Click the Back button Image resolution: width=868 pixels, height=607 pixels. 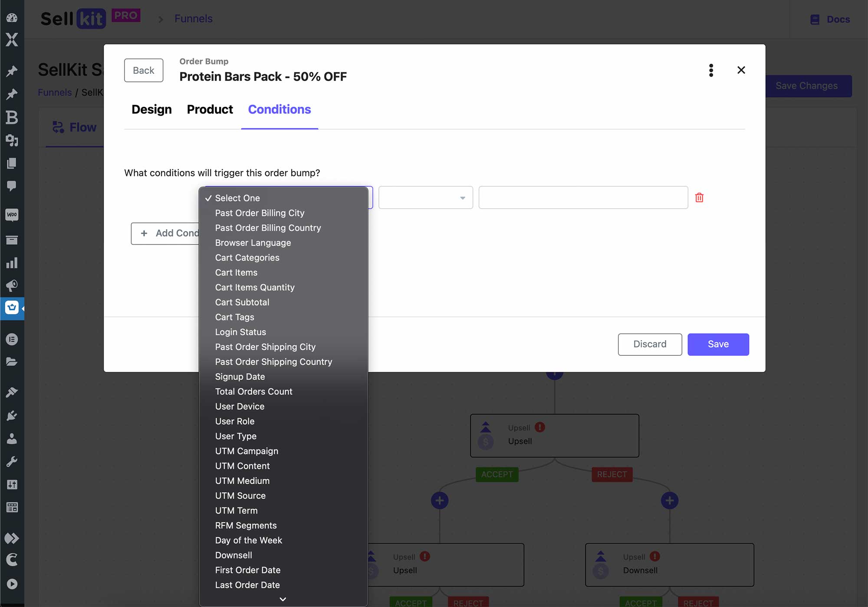[x=144, y=70]
